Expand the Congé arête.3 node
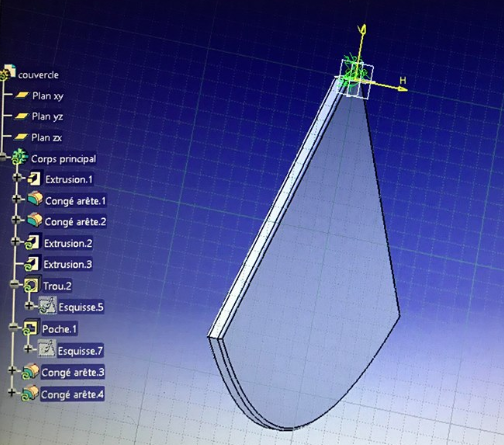Viewport: 504px width, 445px height. (12, 370)
